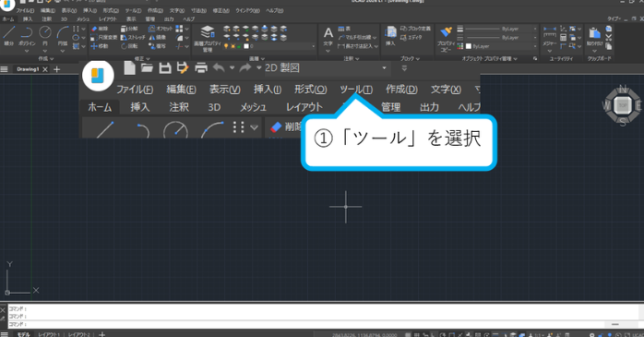This screenshot has height=337, width=644.
Task: Open the calculator icon in ユーティリティ
Action: click(x=564, y=38)
